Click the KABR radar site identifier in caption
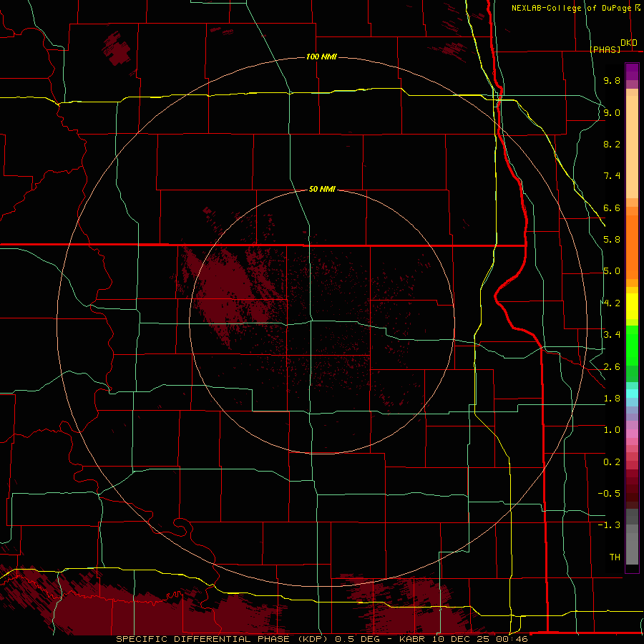This screenshot has height=644, width=644. [x=412, y=639]
